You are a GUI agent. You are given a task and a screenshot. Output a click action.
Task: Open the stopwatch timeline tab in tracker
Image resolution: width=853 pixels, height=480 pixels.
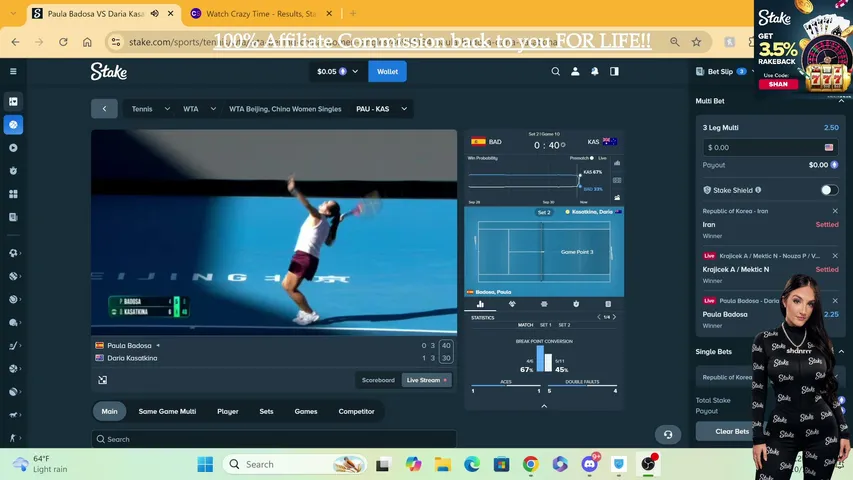(576, 304)
